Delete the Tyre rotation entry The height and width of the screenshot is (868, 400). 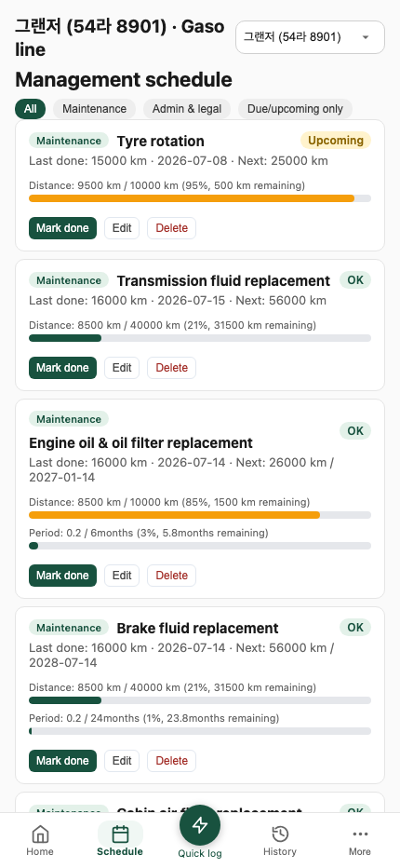pos(171,228)
